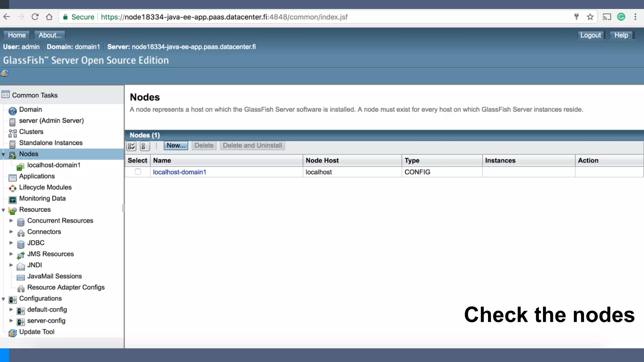Select Resource Adapter Configs in tree
Image resolution: width=644 pixels, height=362 pixels.
tap(66, 288)
